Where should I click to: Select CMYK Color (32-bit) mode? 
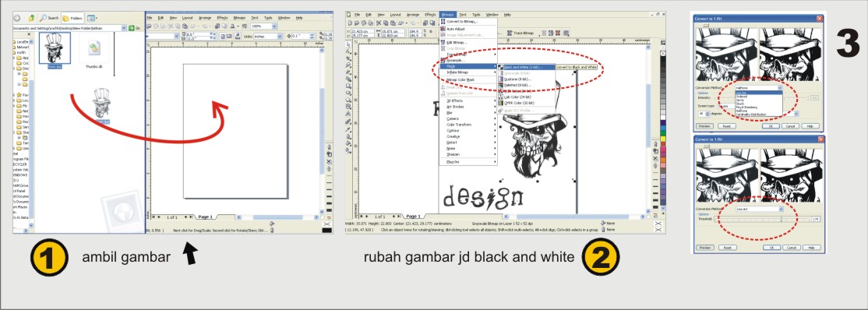pyautogui.click(x=527, y=102)
